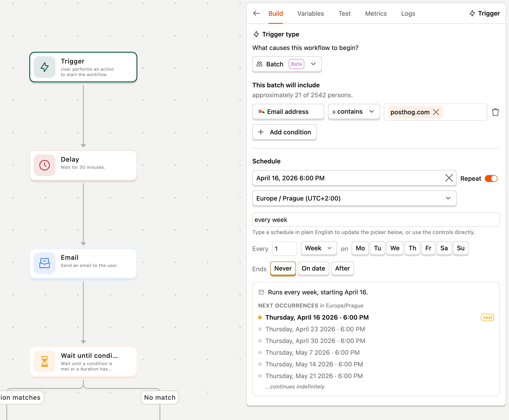Click the Trigger node lightning icon
Image resolution: width=509 pixels, height=420 pixels.
(x=45, y=67)
